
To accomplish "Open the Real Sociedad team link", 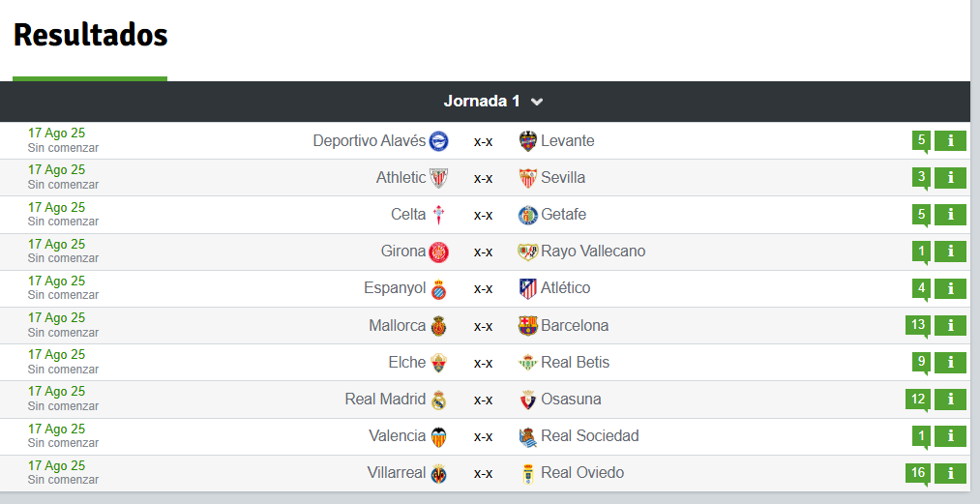I will tap(589, 436).
